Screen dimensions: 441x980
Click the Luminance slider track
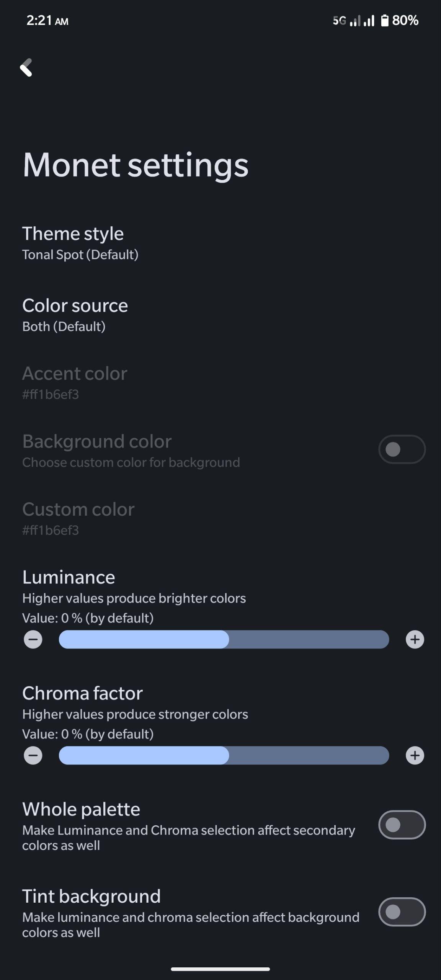224,639
